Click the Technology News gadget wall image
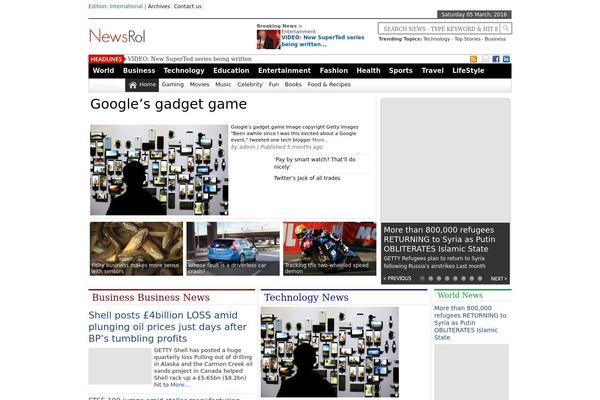The image size is (600, 400). click(x=330, y=352)
